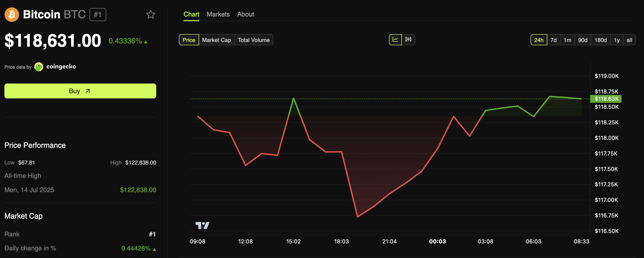Select the Market Cap data toggle

pos(216,40)
